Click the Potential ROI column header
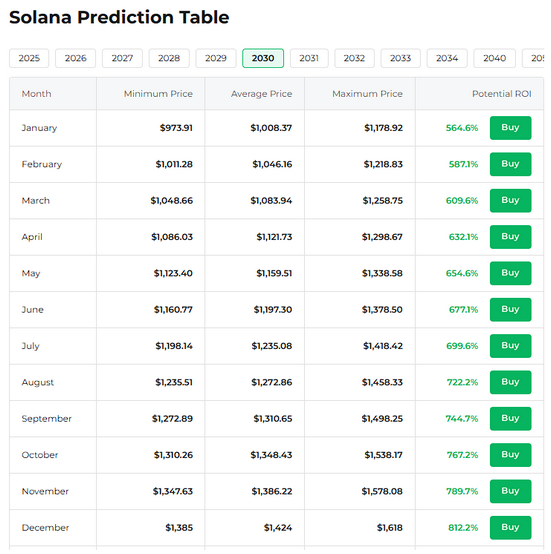Image resolution: width=551 pixels, height=554 pixels. (502, 94)
